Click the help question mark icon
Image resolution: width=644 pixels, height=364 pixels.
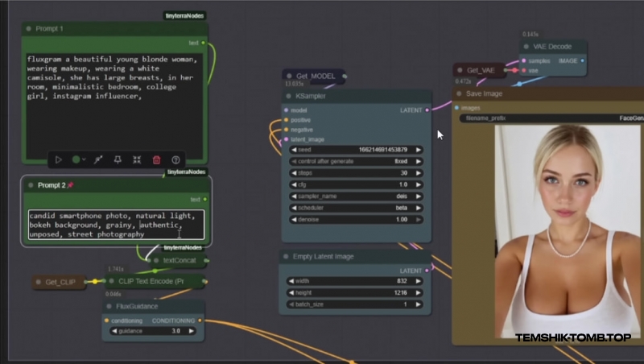tap(175, 160)
